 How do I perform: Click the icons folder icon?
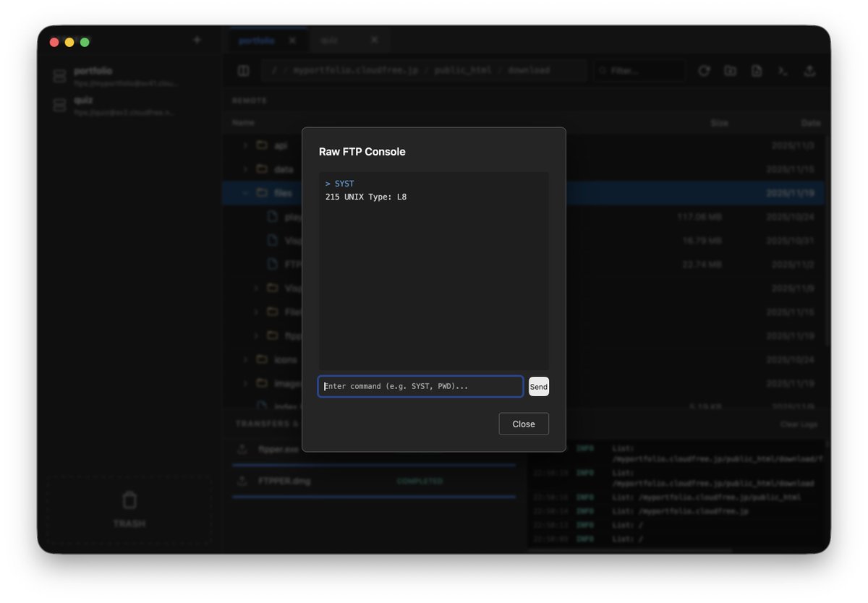tap(262, 359)
